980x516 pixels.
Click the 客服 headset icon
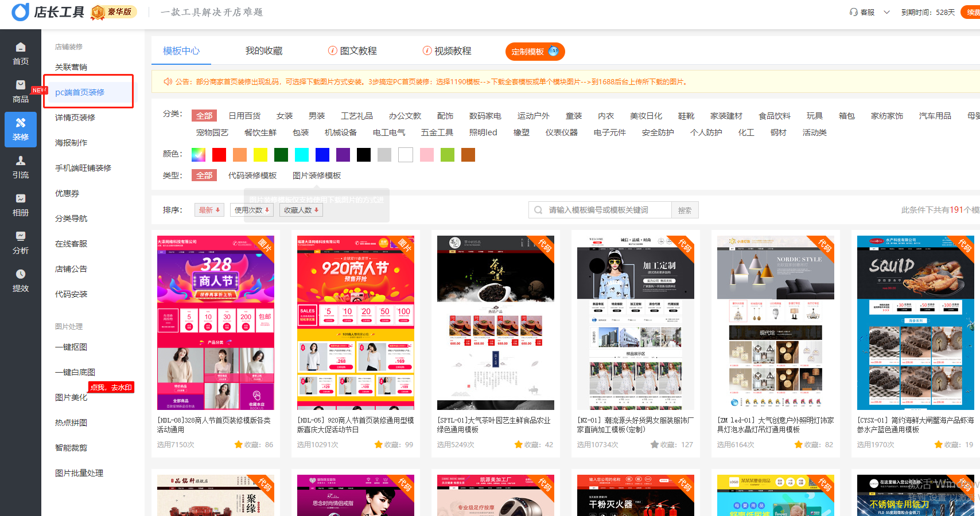(854, 12)
